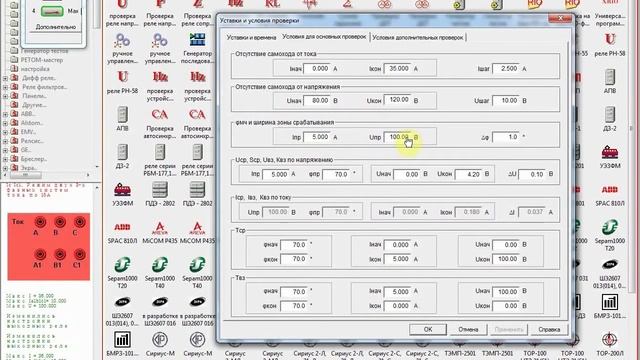
Task: Click φкон field in the Твз group
Action: pos(294,306)
